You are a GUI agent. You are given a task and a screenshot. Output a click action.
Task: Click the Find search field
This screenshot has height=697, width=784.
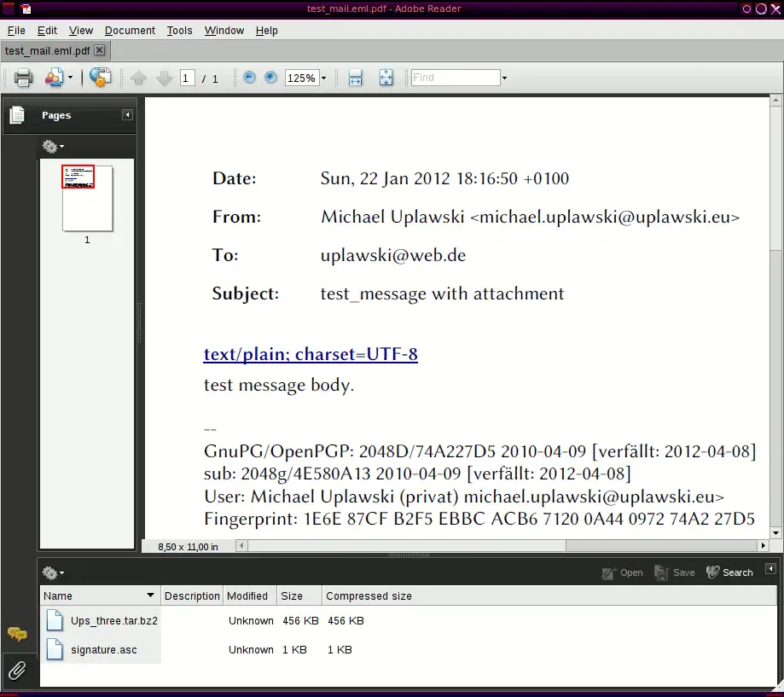click(x=455, y=78)
